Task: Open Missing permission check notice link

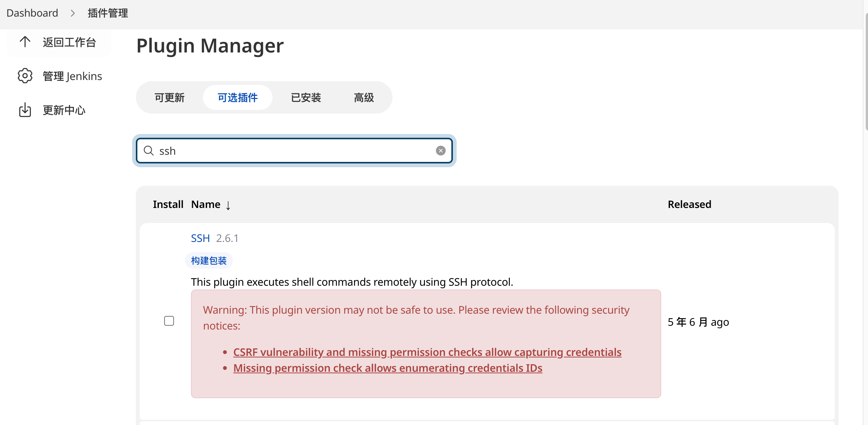Action: (388, 368)
